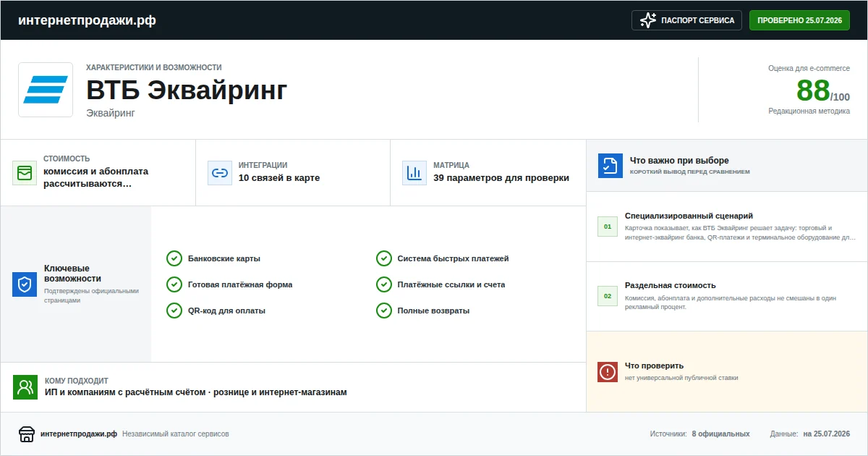Screen dimensions: 868x456
Task: Click the Платёжные ссылки и счета label
Action: 451,284
